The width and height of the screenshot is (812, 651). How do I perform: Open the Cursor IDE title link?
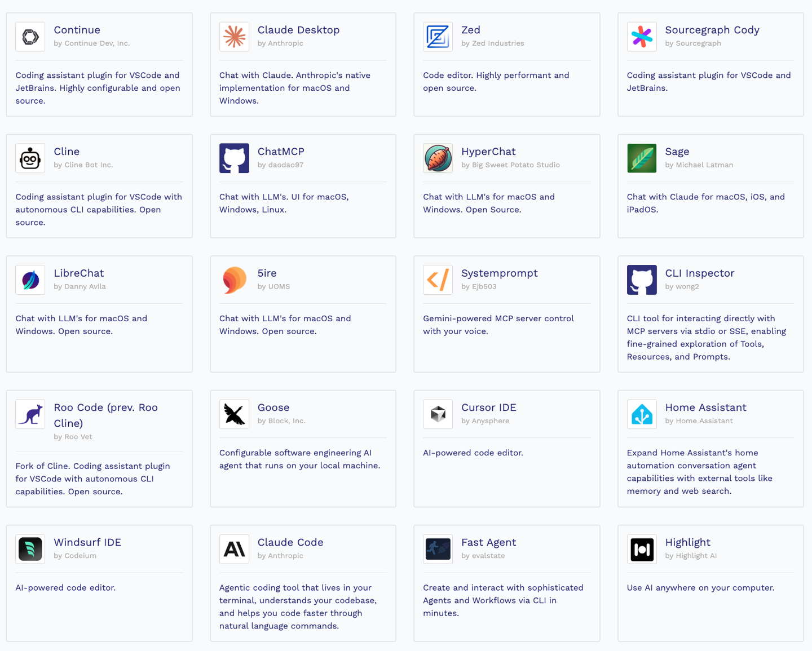click(x=488, y=408)
